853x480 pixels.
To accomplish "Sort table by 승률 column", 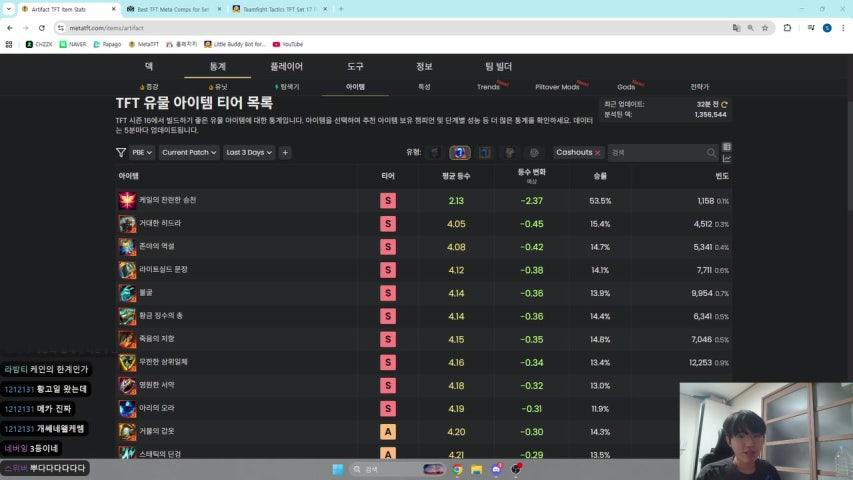I will point(600,176).
